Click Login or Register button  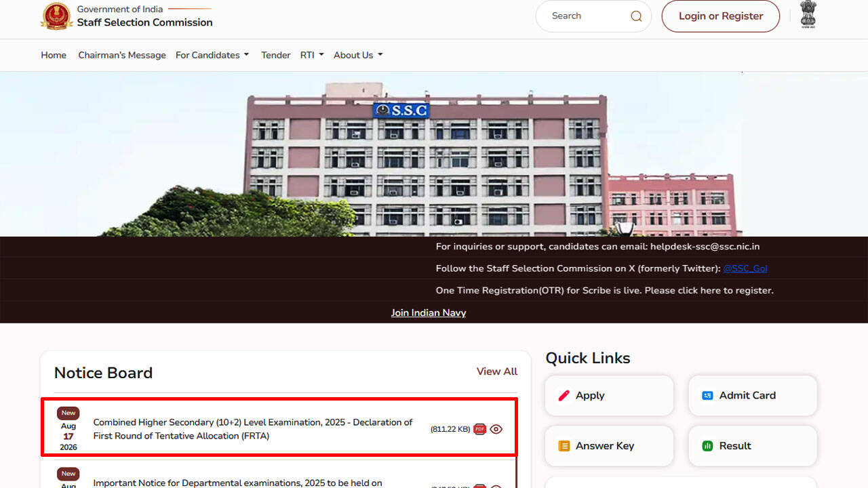[721, 16]
